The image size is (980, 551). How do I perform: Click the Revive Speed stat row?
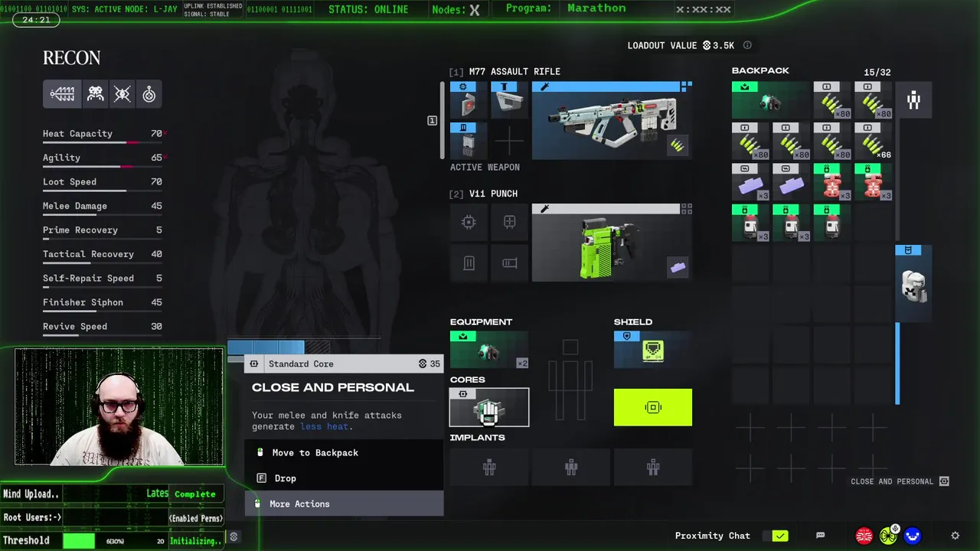pos(103,327)
